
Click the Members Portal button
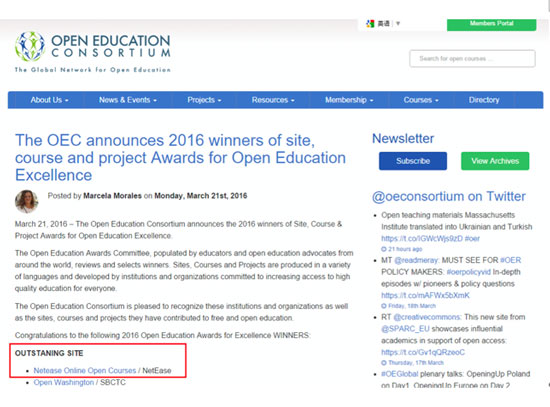coord(491,24)
